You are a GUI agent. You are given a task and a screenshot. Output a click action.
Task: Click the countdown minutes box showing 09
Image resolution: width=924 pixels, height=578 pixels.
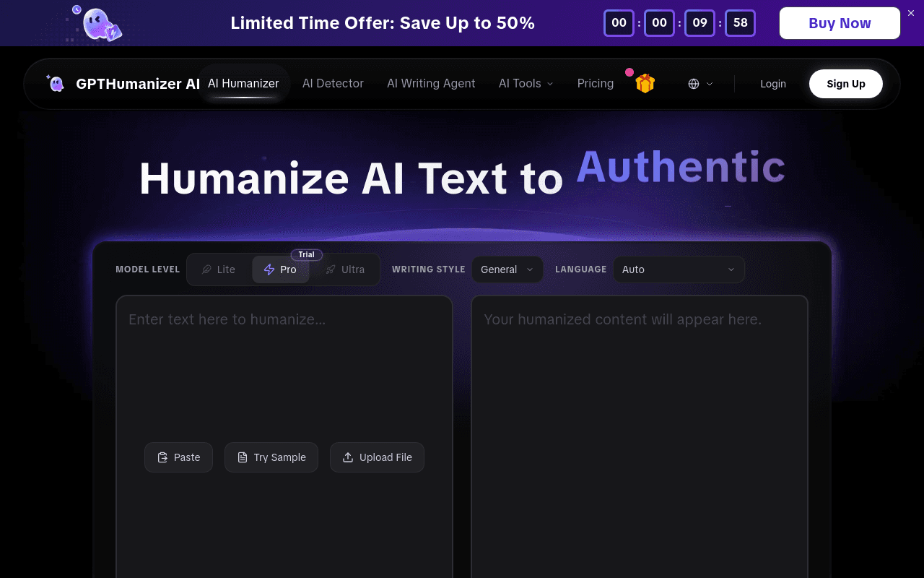[699, 23]
